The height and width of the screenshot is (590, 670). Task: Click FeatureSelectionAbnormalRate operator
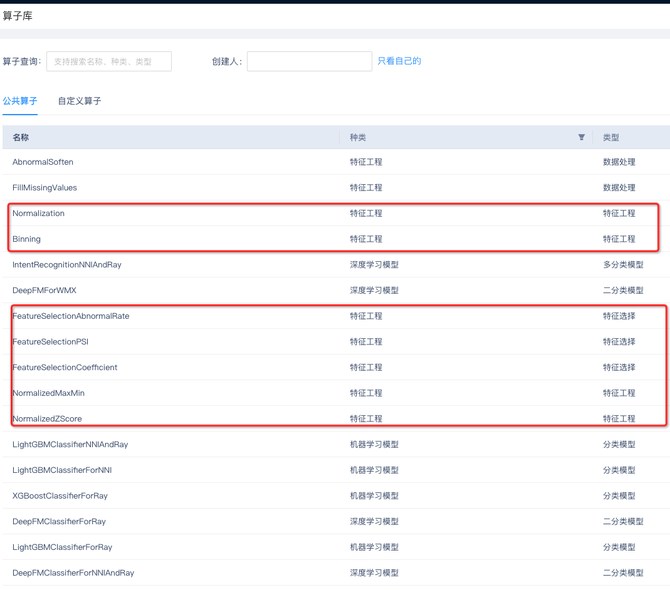point(71,316)
